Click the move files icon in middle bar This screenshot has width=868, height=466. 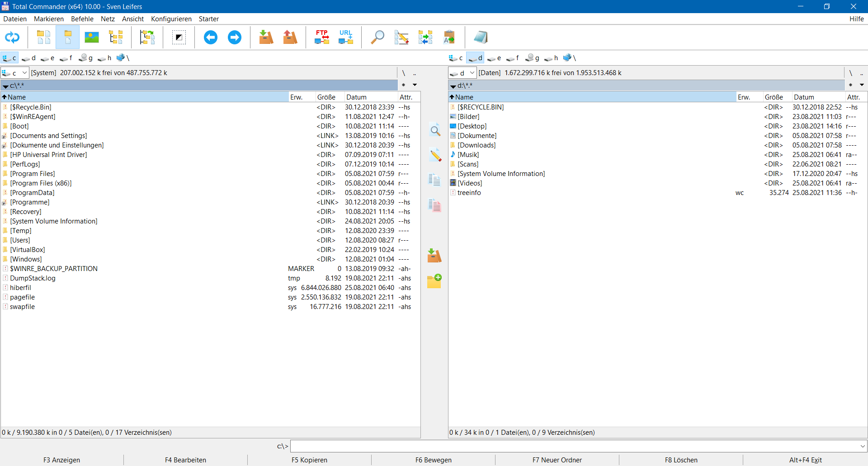434,205
